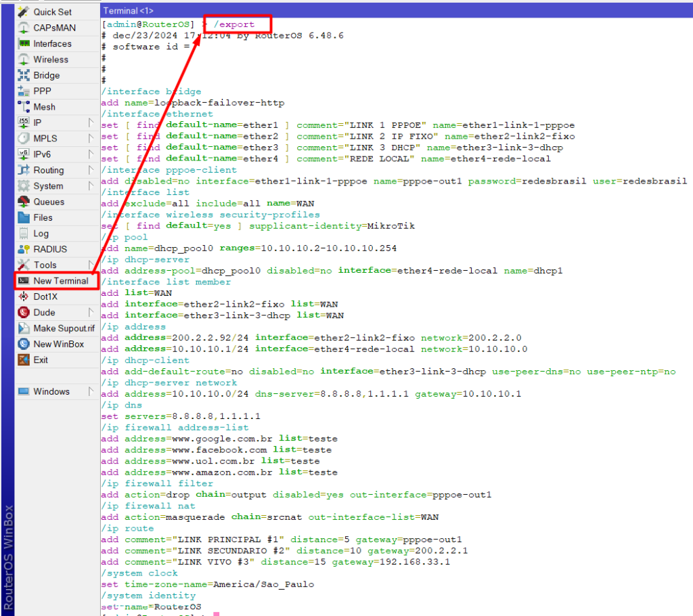Expand the Tools submenu arrow
Image resolution: width=693 pixels, height=616 pixels.
[x=91, y=265]
